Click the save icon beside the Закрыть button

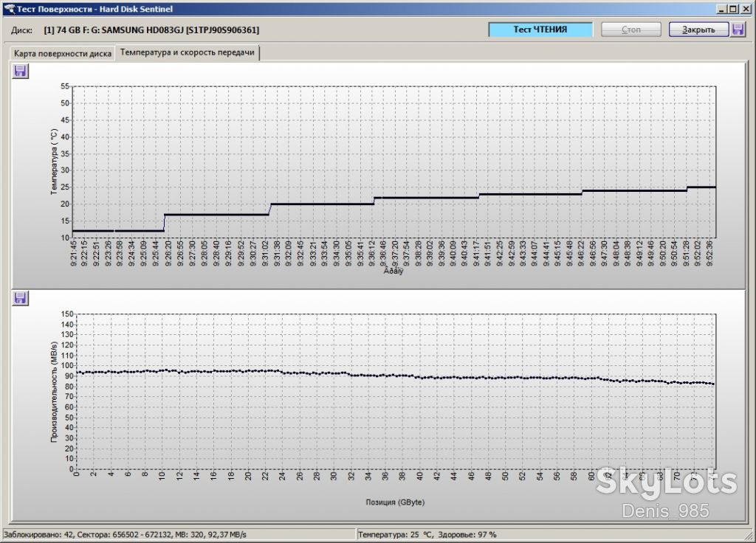point(738,30)
